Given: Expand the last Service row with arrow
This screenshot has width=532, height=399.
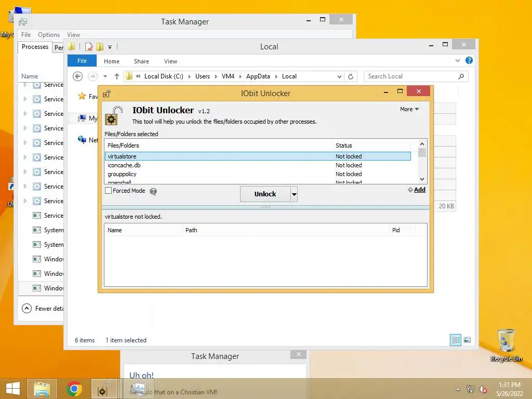Looking at the screenshot, I should tap(25, 201).
